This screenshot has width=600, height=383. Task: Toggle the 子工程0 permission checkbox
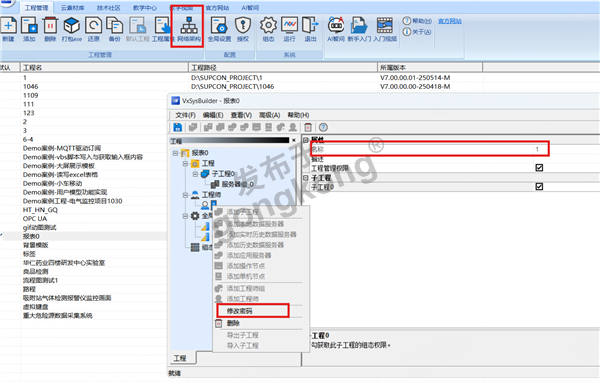(539, 186)
